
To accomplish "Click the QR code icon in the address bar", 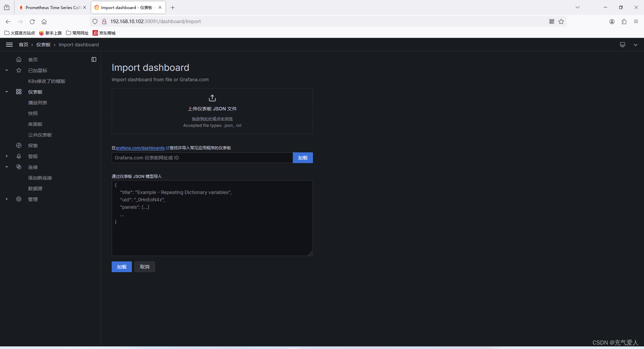I will (552, 21).
